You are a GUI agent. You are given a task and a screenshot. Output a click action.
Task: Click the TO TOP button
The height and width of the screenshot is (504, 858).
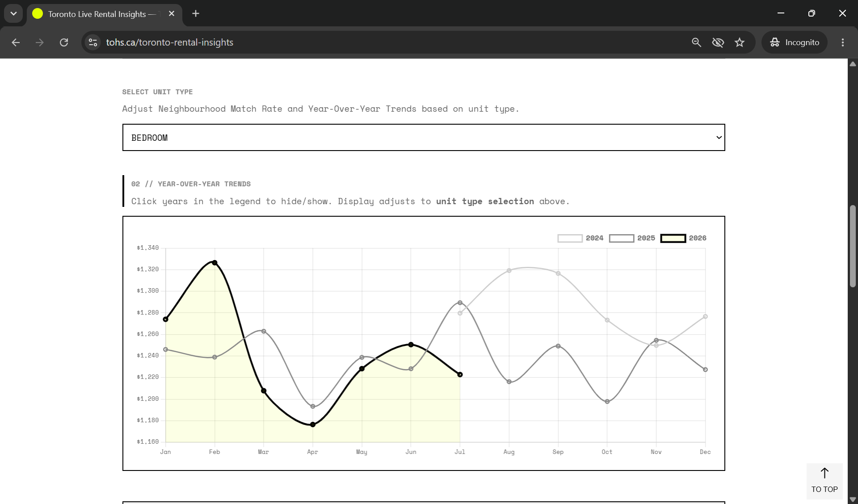tap(824, 481)
